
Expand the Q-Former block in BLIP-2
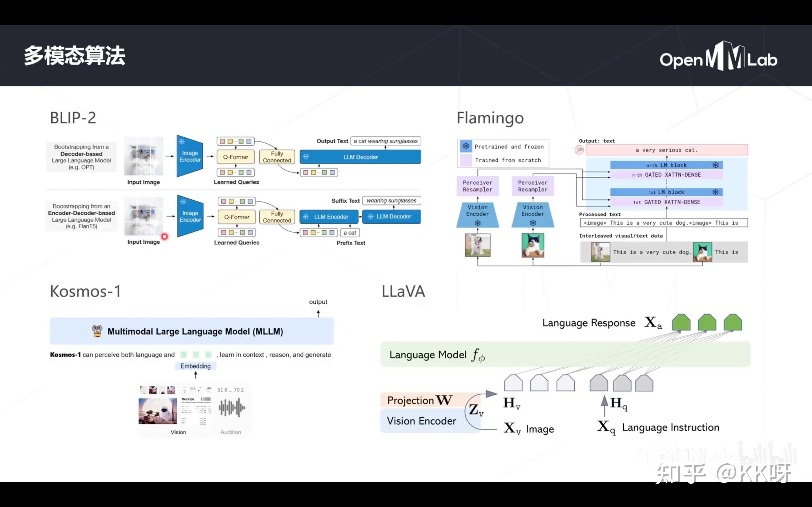click(235, 157)
